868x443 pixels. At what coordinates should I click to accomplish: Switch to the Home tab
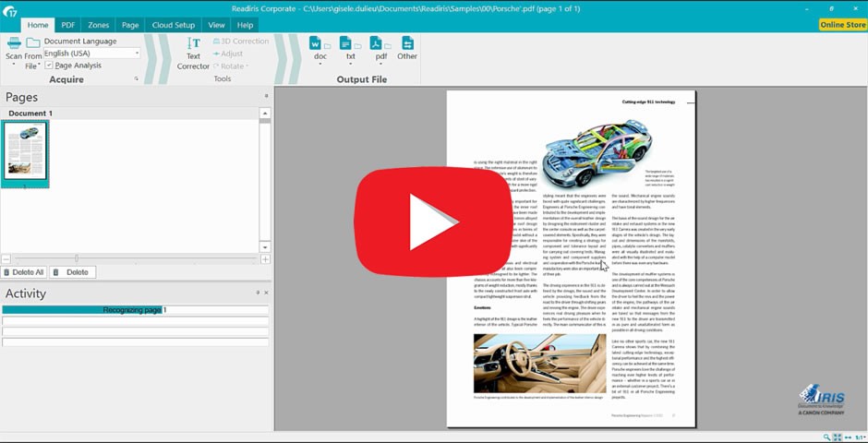(x=38, y=25)
